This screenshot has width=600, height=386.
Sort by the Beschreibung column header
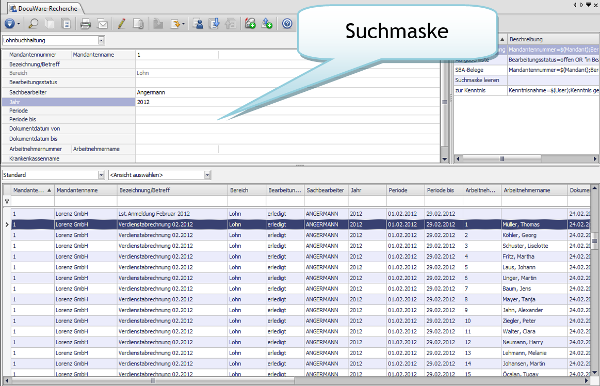pyautogui.click(x=553, y=39)
